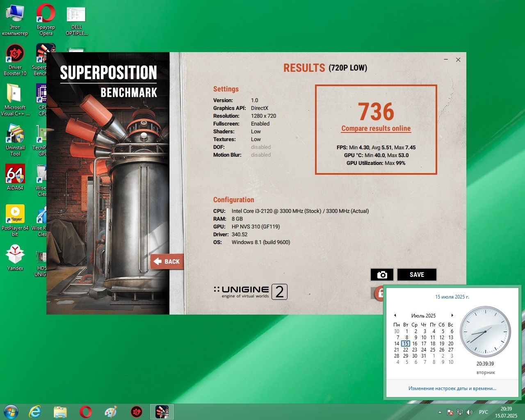Open File Explorer from the taskbar
The height and width of the screenshot is (420, 525).
[x=60, y=411]
